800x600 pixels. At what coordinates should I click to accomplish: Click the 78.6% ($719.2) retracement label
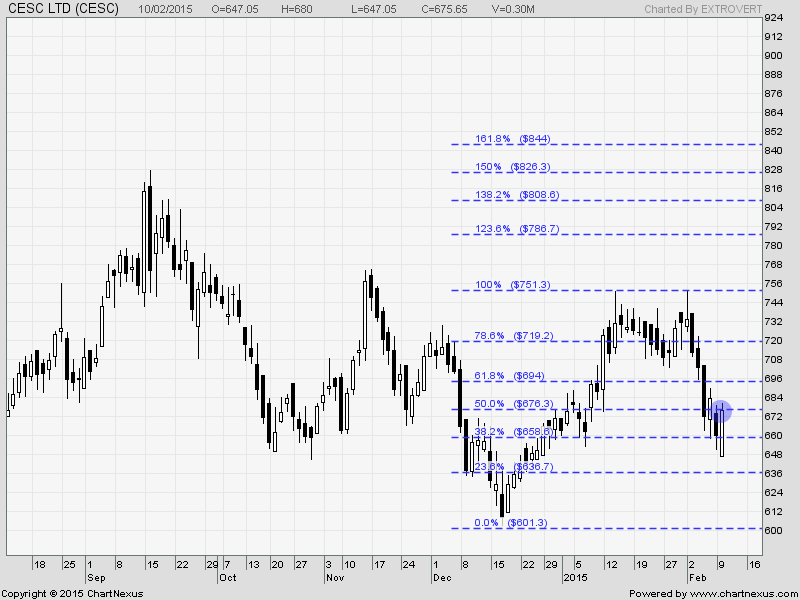point(513,337)
